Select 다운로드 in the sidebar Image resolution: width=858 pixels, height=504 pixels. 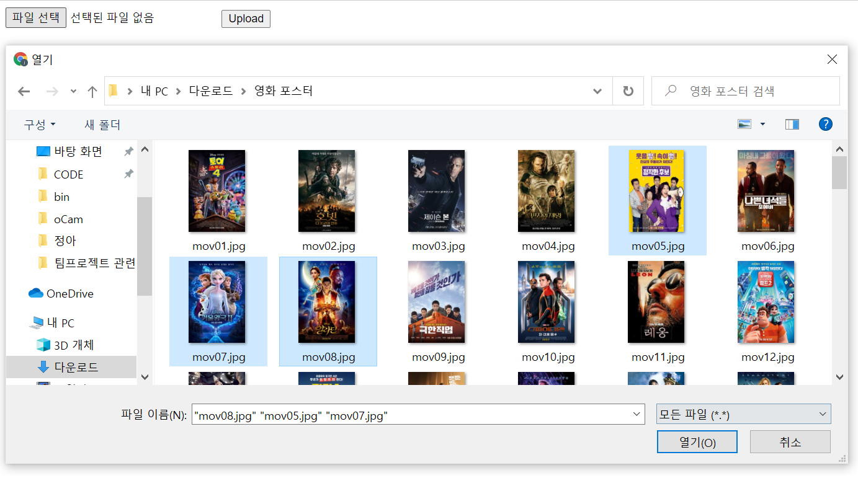pos(71,367)
